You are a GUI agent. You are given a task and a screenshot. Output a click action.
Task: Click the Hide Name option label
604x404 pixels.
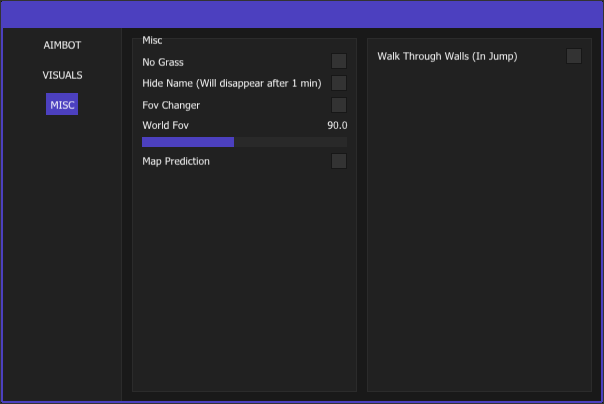click(231, 83)
